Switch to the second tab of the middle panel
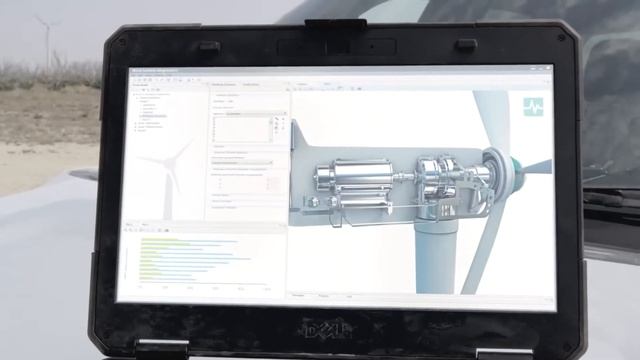This screenshot has height=360, width=640. pos(251,84)
